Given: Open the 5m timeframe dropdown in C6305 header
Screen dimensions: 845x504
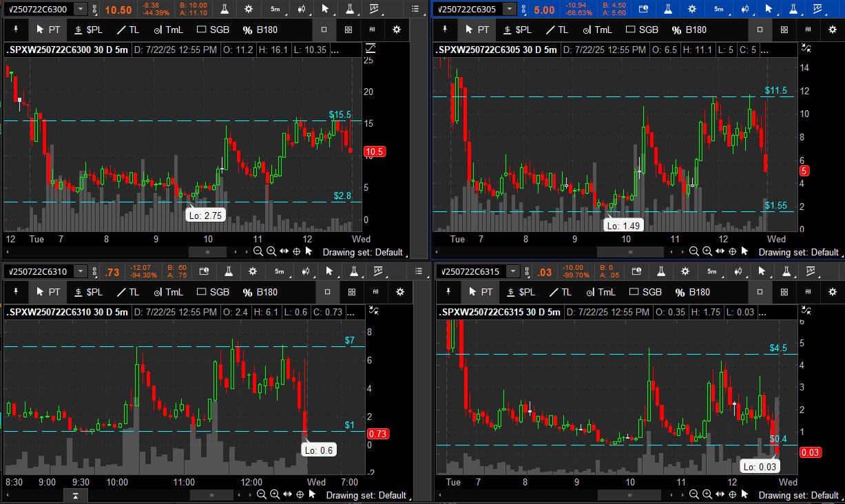Looking at the screenshot, I should coord(718,9).
